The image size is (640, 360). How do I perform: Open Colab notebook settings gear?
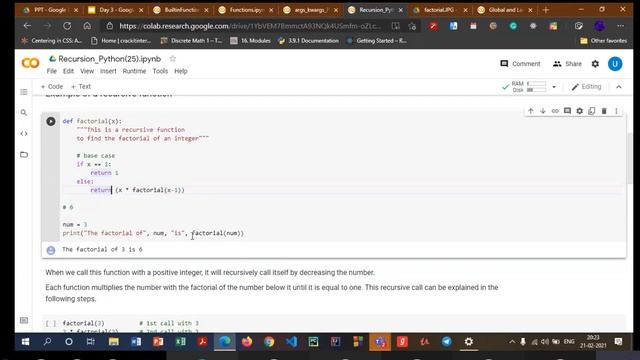coord(596,64)
